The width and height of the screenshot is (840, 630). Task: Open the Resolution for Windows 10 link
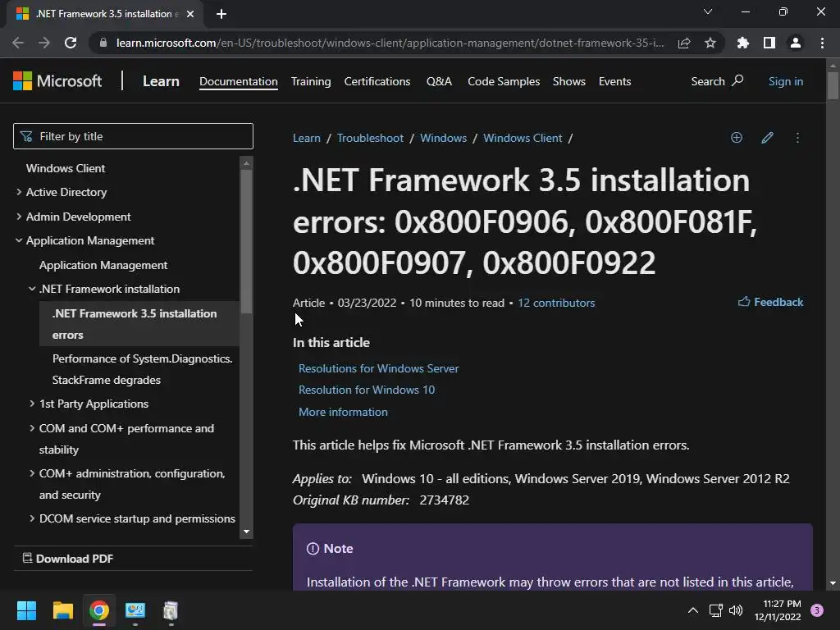[367, 390]
